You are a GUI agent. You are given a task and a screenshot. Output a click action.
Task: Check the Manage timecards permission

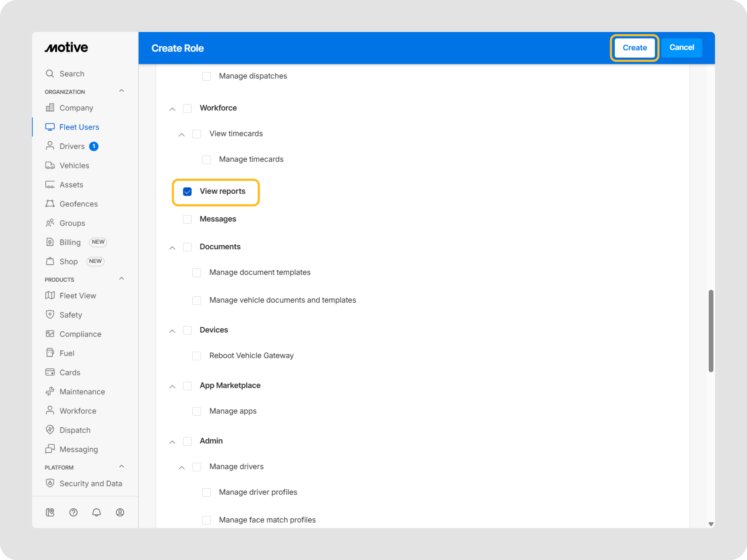207,159
